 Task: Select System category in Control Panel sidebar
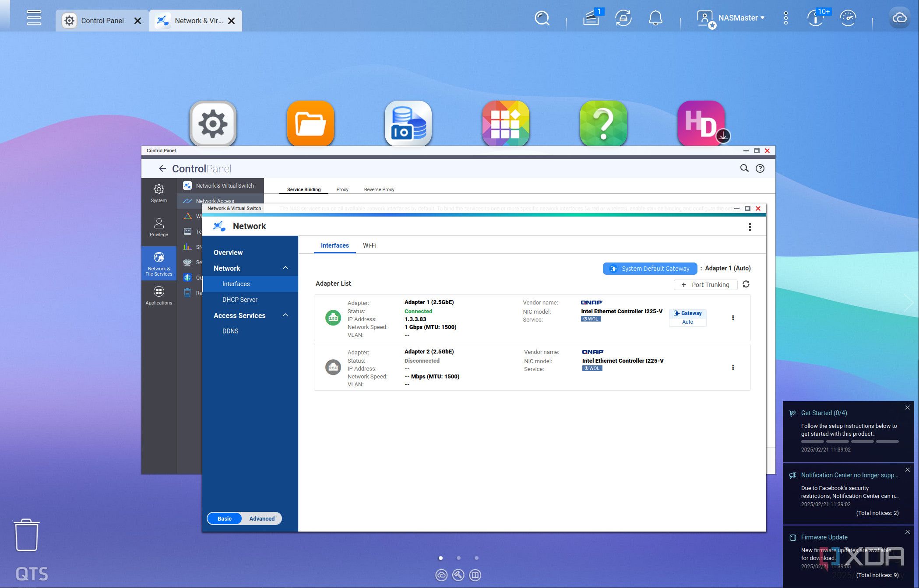point(159,193)
